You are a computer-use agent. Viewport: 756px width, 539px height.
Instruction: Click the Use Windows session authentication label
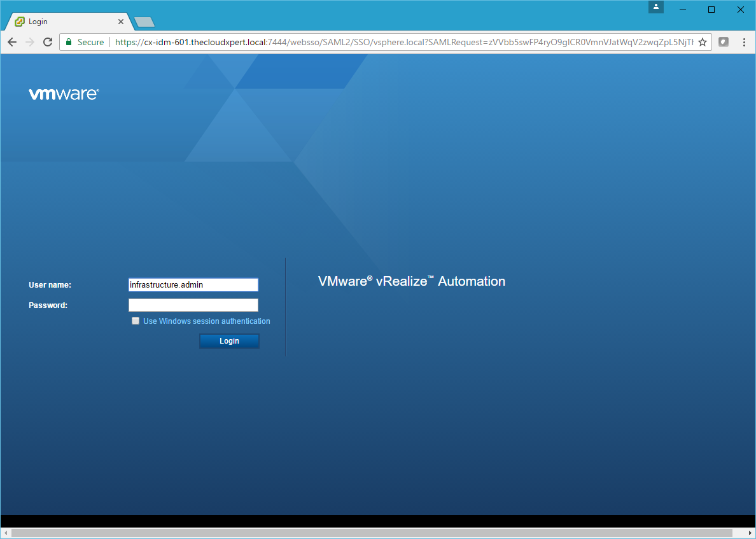(206, 321)
